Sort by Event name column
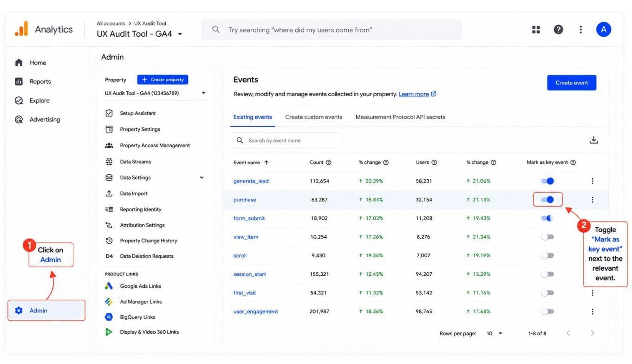The width and height of the screenshot is (632, 364). click(251, 162)
